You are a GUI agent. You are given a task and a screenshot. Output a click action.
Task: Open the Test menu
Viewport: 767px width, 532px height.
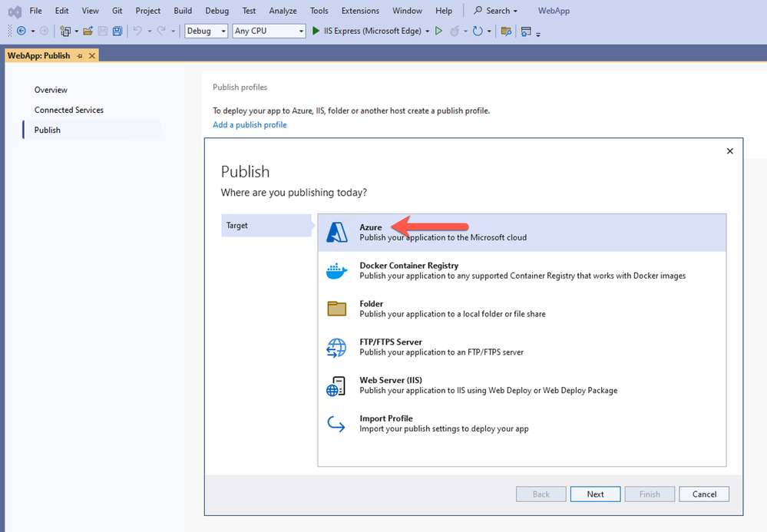coord(249,11)
